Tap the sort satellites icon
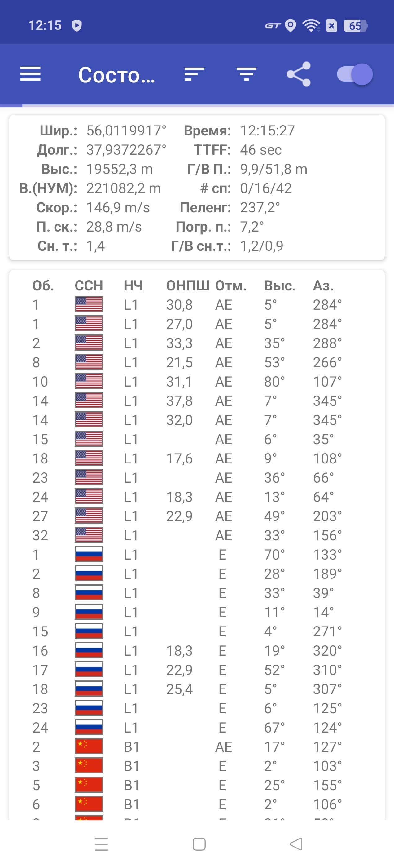 click(194, 74)
